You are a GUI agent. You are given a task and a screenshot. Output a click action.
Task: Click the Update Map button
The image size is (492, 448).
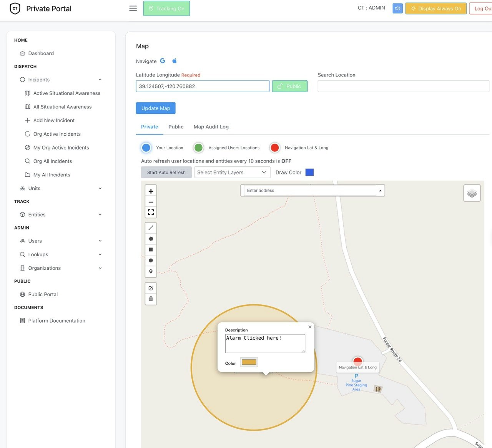tap(156, 108)
